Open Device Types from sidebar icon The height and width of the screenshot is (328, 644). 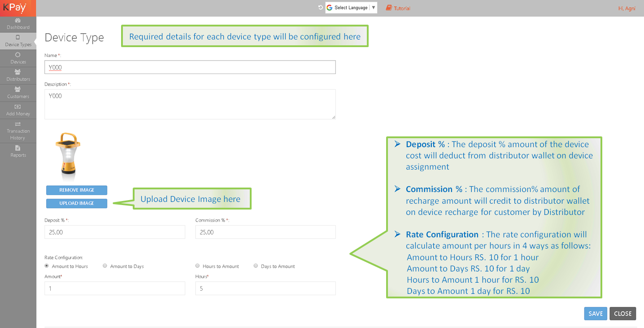point(18,38)
